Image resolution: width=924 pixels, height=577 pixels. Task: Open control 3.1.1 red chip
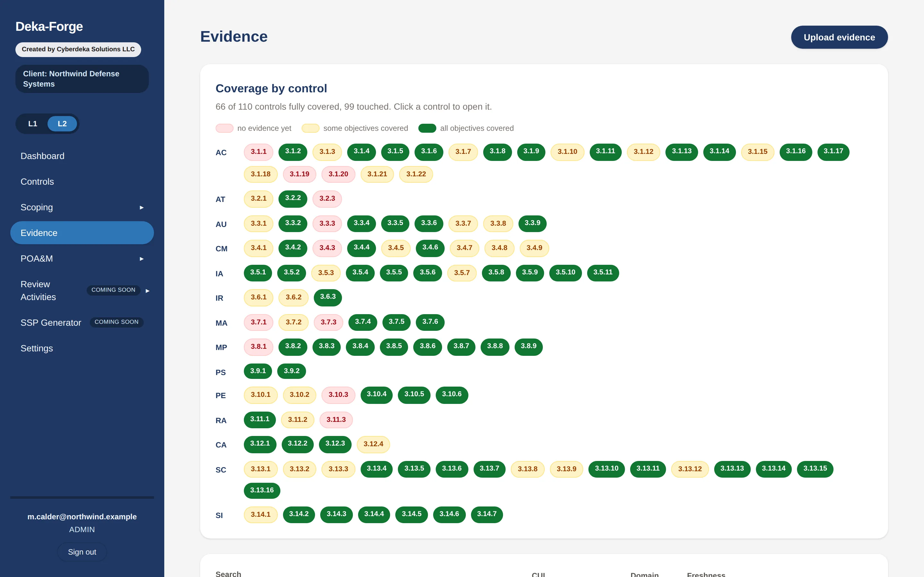point(259,152)
